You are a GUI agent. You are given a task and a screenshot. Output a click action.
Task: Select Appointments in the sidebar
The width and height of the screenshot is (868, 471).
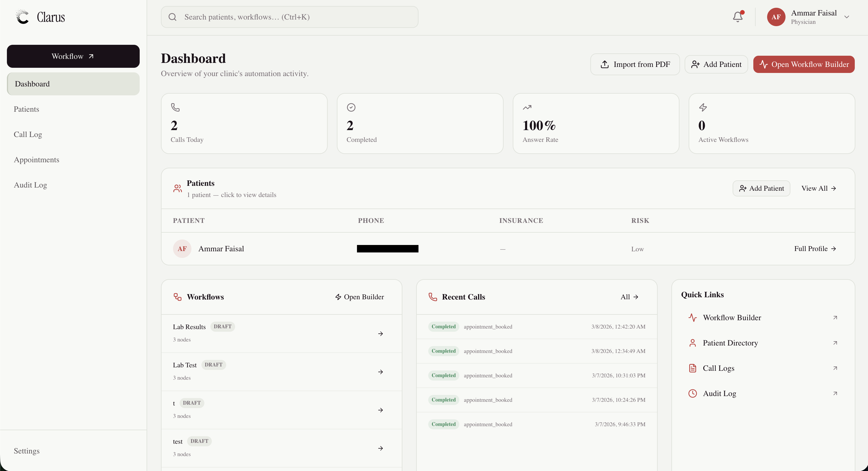(37, 160)
